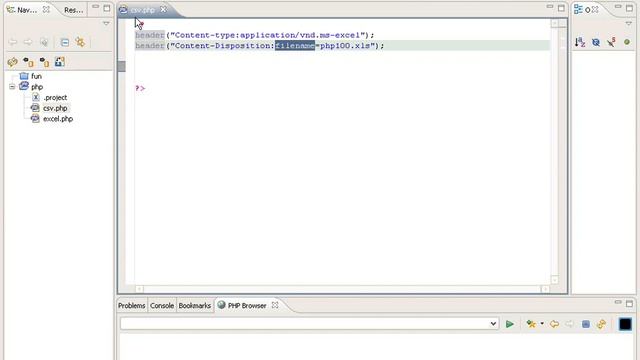Click the yellow chain link icon below the Navigator toolbar
640x360 pixels.
(12, 62)
